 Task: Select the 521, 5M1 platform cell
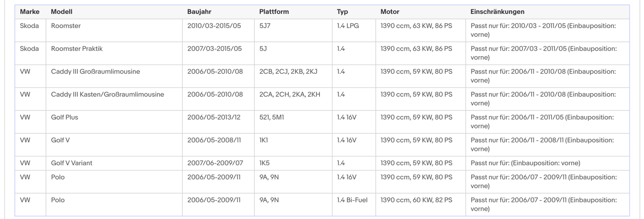[x=271, y=117]
